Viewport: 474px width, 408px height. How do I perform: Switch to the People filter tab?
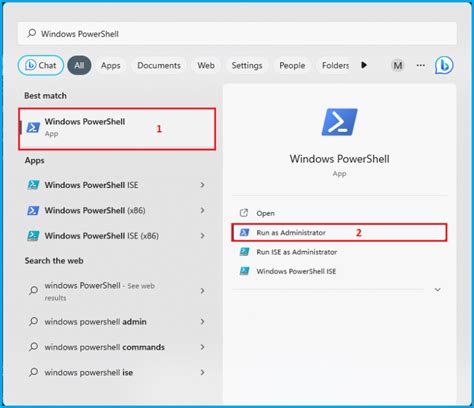coord(292,65)
